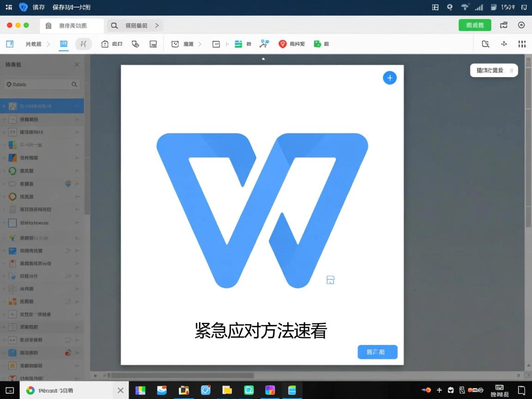Image resolution: width=532 pixels, height=399 pixels.
Task: Open the grid view icon at the toolbar's far right
Action: point(522,44)
